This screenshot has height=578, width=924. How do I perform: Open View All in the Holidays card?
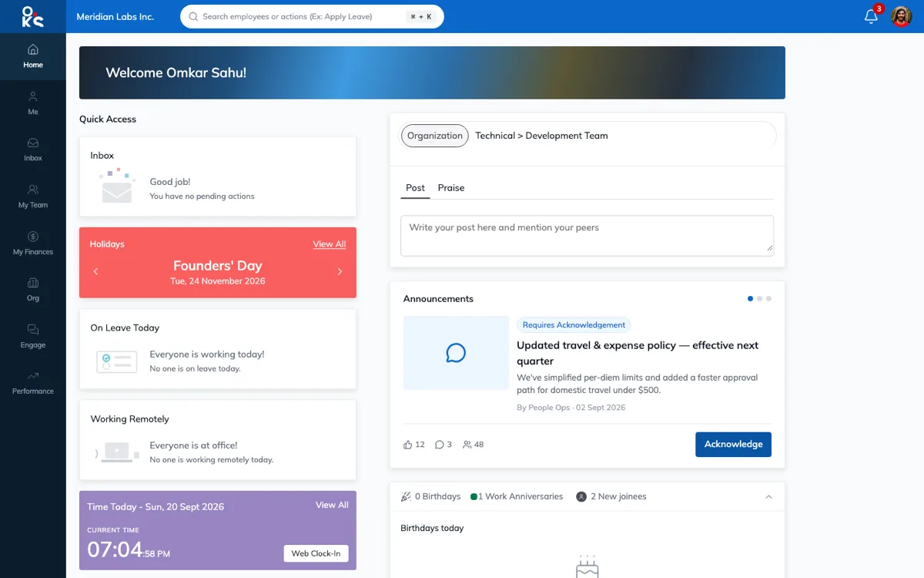point(330,244)
